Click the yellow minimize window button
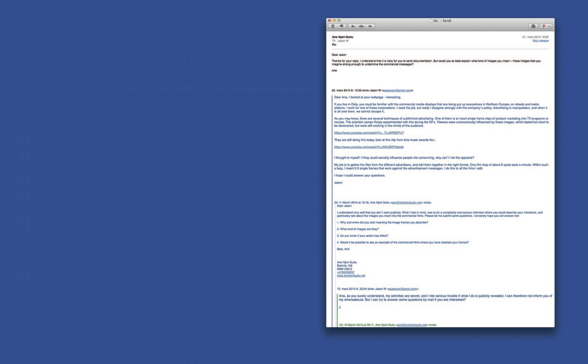This screenshot has width=588, height=364. click(334, 21)
